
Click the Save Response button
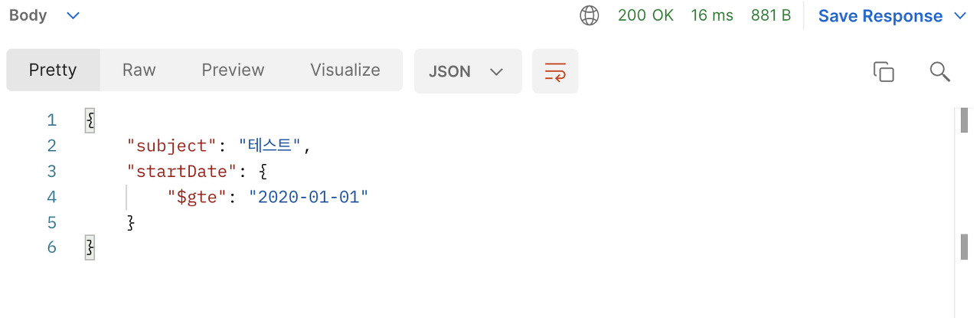pyautogui.click(x=880, y=16)
